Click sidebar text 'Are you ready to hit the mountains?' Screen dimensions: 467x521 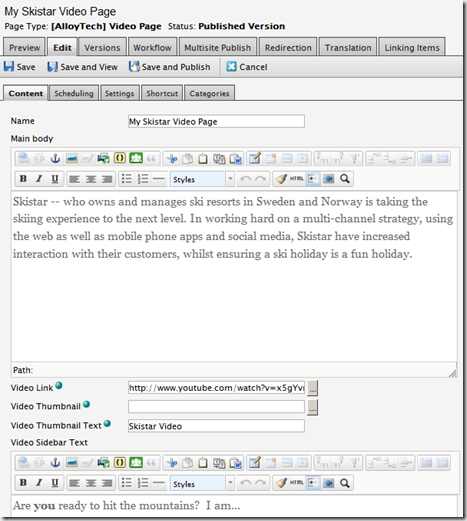(106, 506)
